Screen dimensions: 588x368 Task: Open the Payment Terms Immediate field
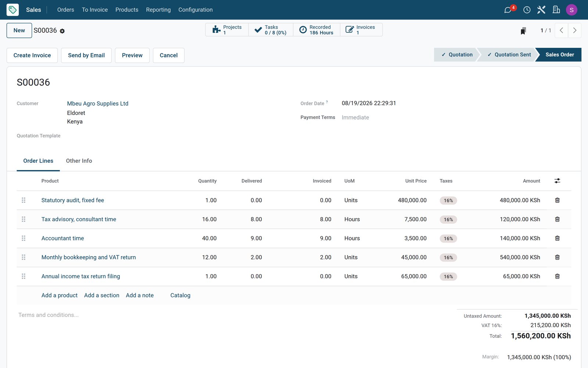pos(355,117)
